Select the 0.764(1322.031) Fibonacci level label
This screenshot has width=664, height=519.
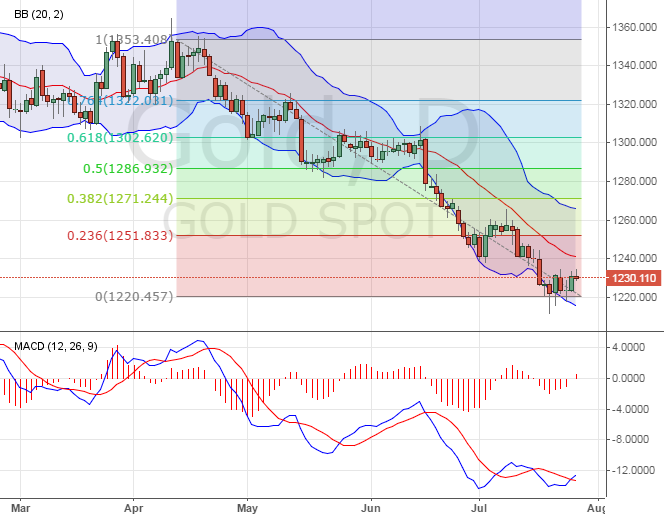(120, 101)
